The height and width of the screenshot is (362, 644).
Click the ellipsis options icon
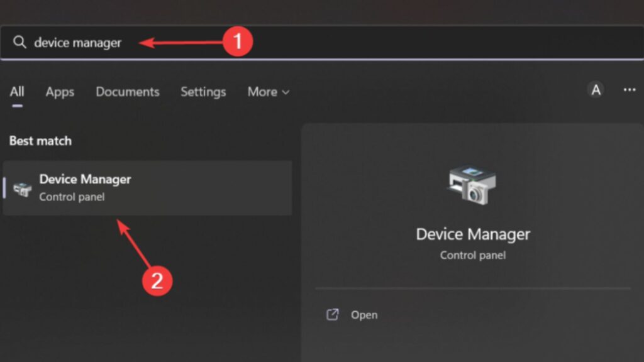pos(631,90)
